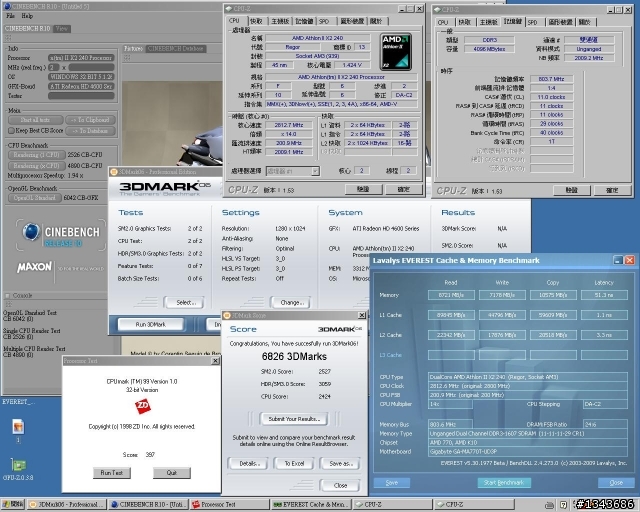The height and width of the screenshot is (512, 640).
Task: Open the Start button on the taskbar
Action: [x=12, y=505]
